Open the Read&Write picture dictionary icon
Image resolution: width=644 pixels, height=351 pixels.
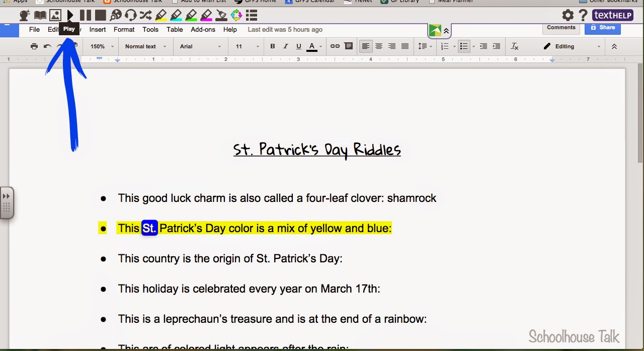[x=55, y=15]
